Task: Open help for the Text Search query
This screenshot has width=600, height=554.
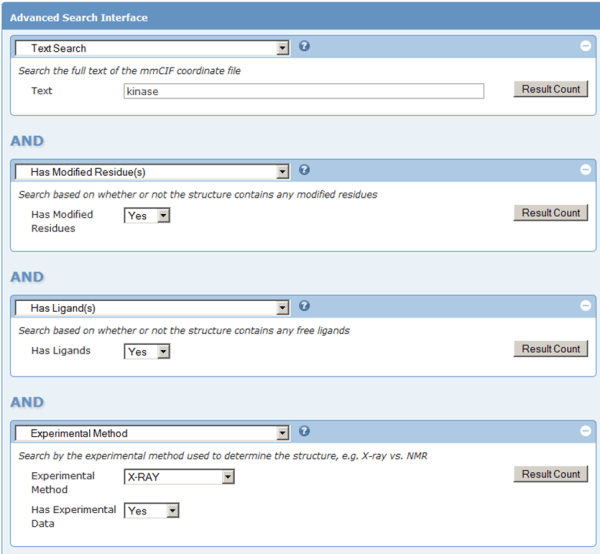Action: [x=304, y=46]
